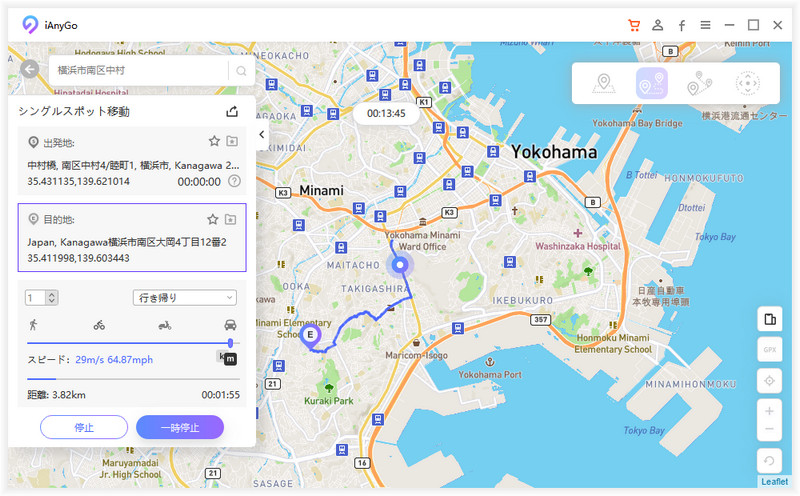
Task: Click the export share icon in panel header
Action: (232, 111)
